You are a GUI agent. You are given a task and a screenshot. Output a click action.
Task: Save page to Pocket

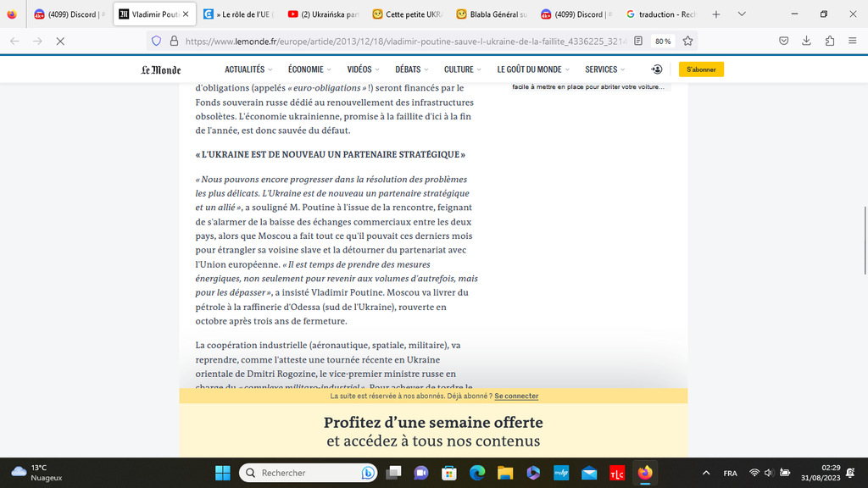783,41
